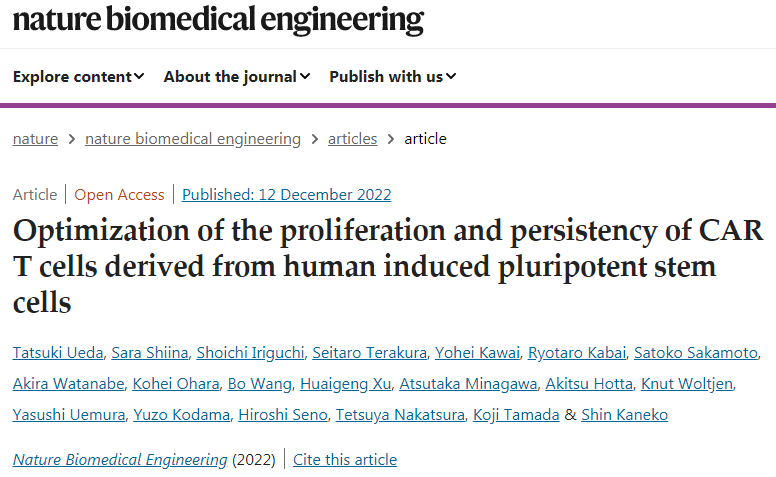Open nature biomedical engineering breadcrumb

pyautogui.click(x=193, y=139)
